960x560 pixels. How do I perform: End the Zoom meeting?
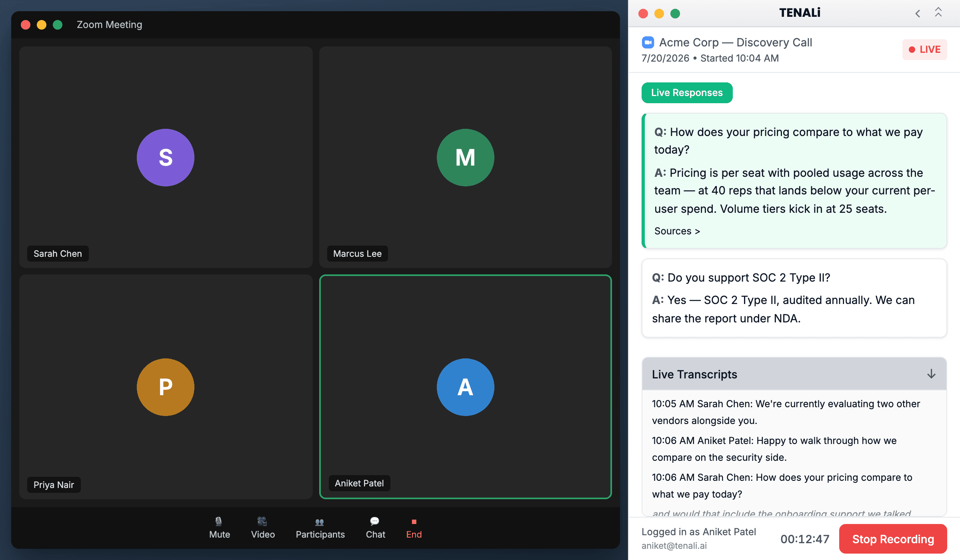(414, 528)
